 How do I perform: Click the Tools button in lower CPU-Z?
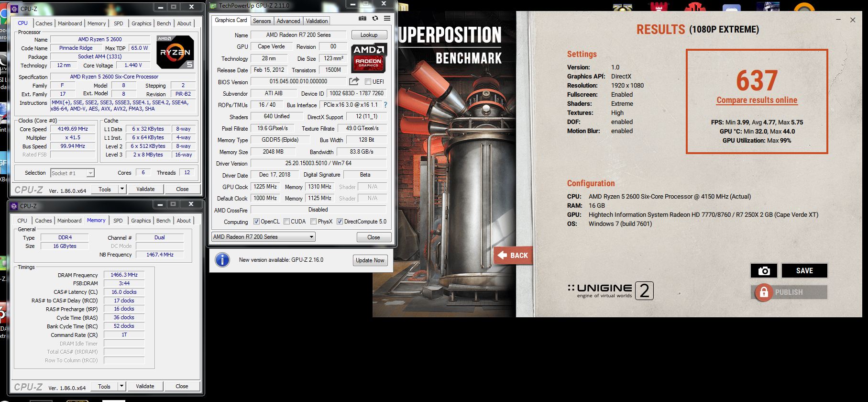pyautogui.click(x=104, y=386)
